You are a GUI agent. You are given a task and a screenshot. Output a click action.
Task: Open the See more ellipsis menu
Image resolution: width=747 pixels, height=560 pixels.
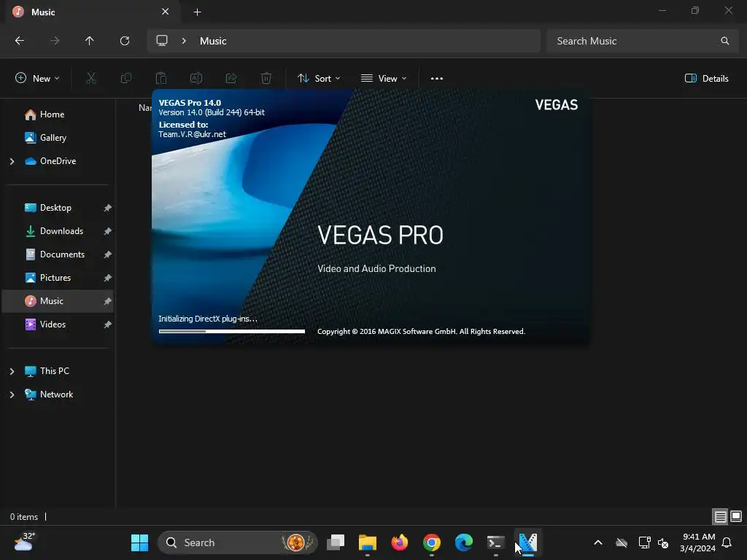point(437,78)
